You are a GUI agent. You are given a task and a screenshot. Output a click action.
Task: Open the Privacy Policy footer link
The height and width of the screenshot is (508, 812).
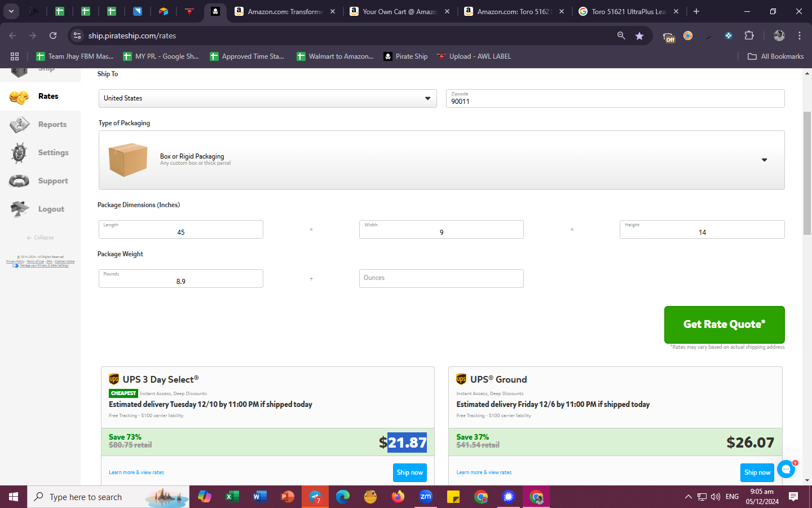click(15, 261)
